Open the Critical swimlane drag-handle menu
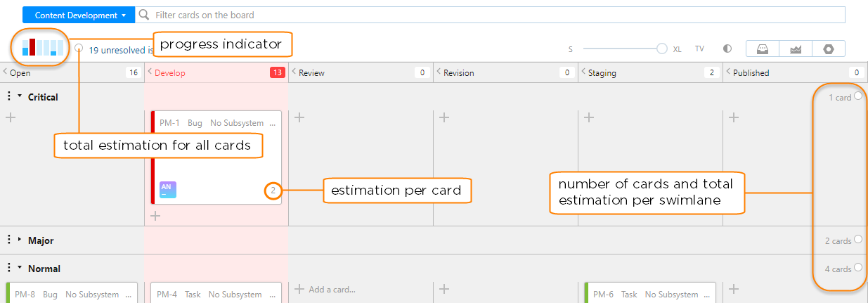This screenshot has width=868, height=303. [x=8, y=97]
